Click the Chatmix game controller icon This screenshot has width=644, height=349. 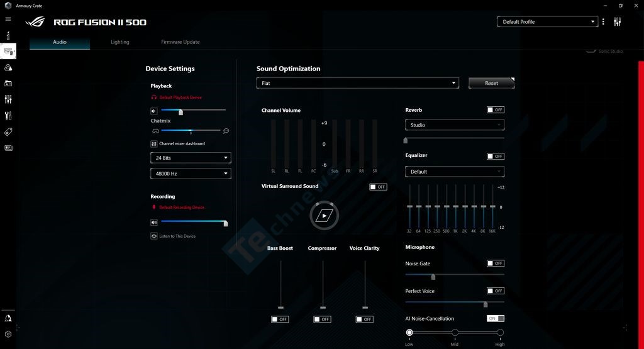pyautogui.click(x=155, y=131)
